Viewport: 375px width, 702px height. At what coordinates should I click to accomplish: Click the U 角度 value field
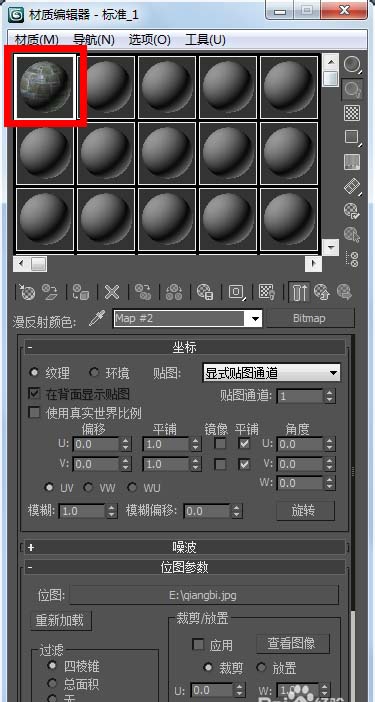301,444
